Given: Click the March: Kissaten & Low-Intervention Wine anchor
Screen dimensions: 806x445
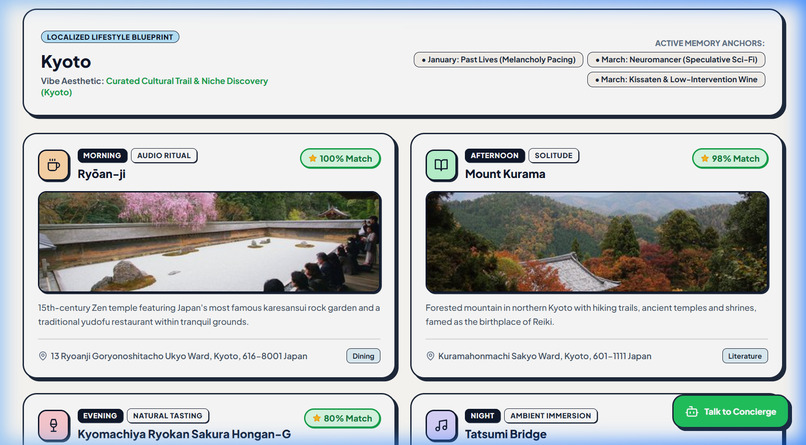Looking at the screenshot, I should (676, 80).
